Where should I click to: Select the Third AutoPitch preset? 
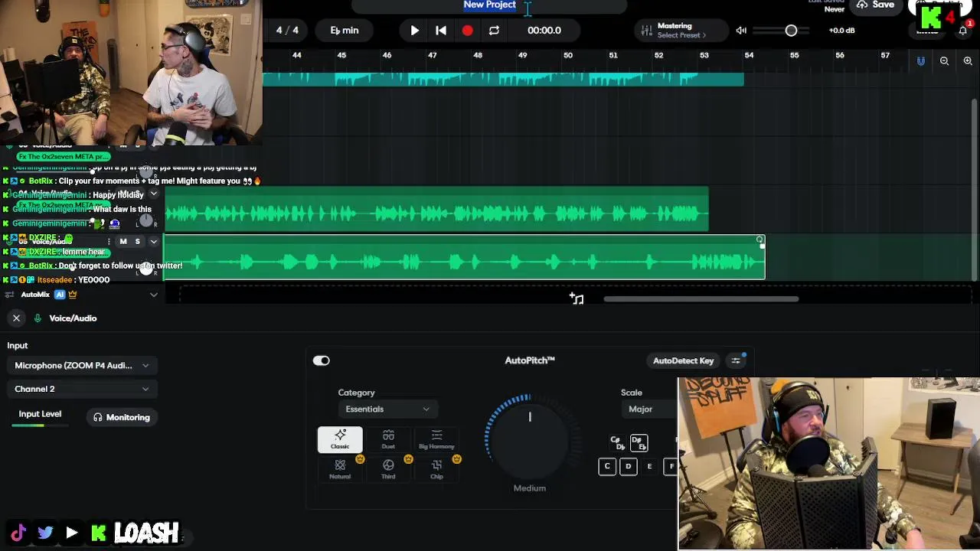[388, 469]
